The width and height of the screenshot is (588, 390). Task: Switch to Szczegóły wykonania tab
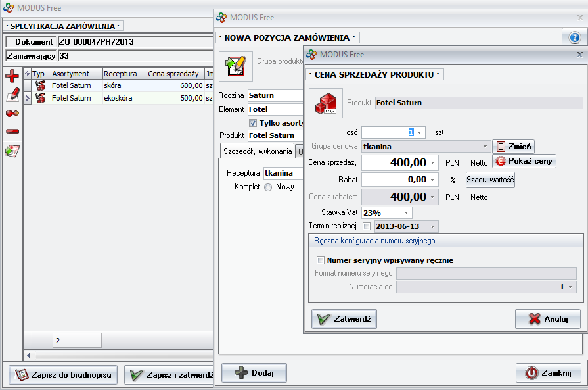[x=257, y=151]
